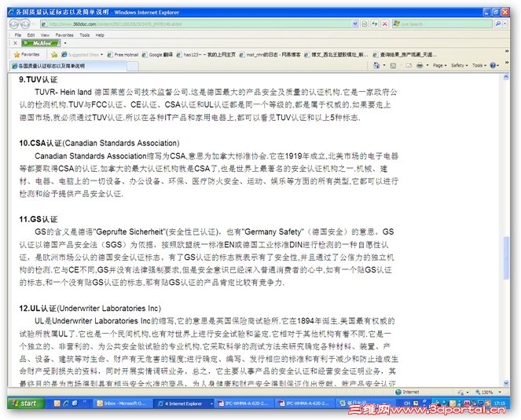Viewport: 521px width, 420px height.
Task: Open the hao123 favorite link
Action: 206,54
